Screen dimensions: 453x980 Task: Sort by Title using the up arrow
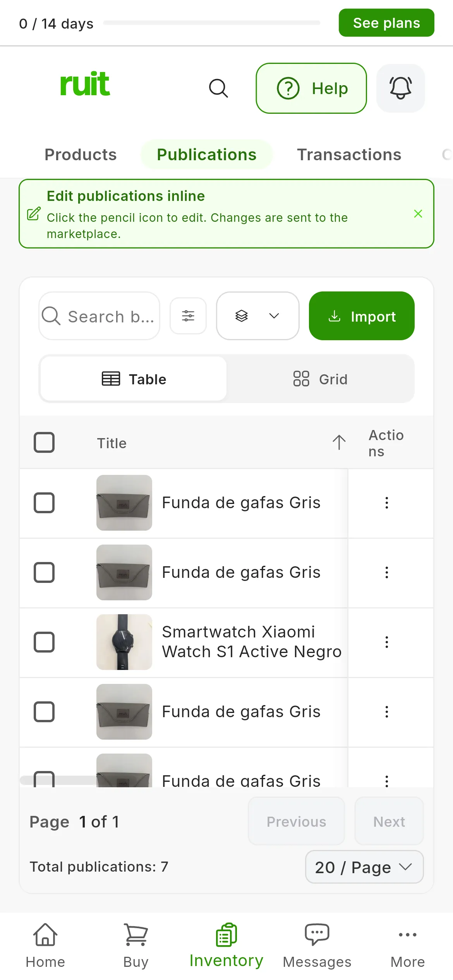tap(339, 442)
